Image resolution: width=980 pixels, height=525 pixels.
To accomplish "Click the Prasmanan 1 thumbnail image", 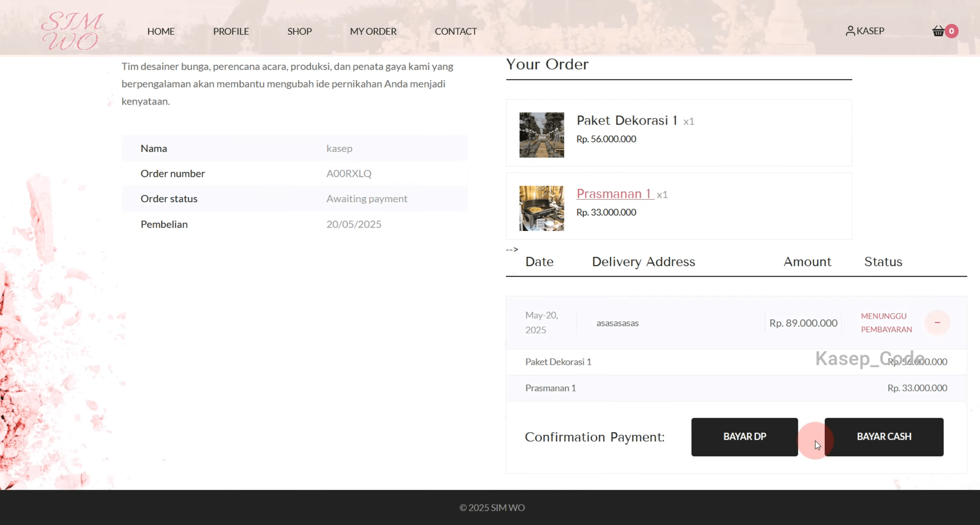I will [x=542, y=208].
